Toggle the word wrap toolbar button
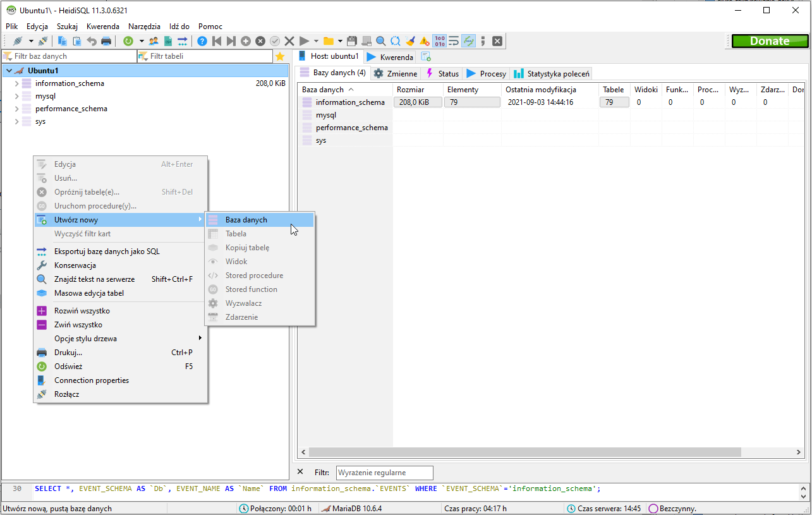This screenshot has height=515, width=812. pos(454,41)
